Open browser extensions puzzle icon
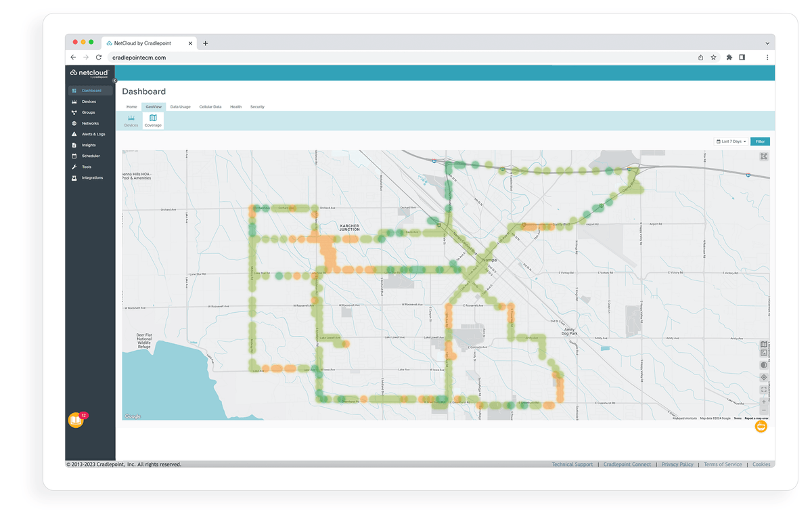812x520 pixels. point(729,58)
